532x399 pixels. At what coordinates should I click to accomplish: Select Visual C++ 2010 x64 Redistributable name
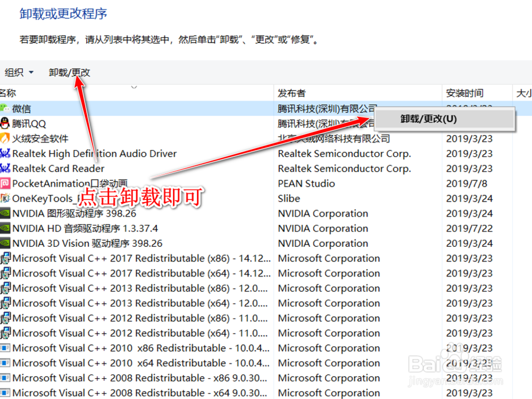[x=141, y=363]
